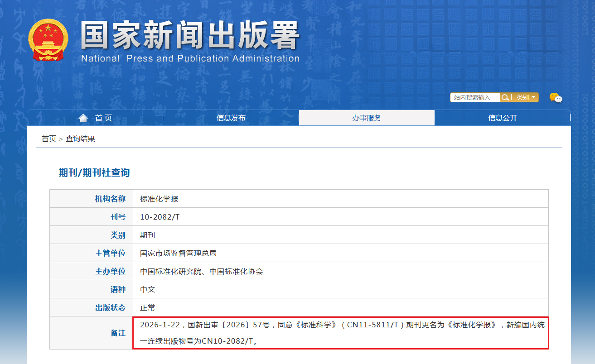Image resolution: width=595 pixels, height=364 pixels.
Task: Click the search magnifier icon
Action: pyautogui.click(x=504, y=97)
